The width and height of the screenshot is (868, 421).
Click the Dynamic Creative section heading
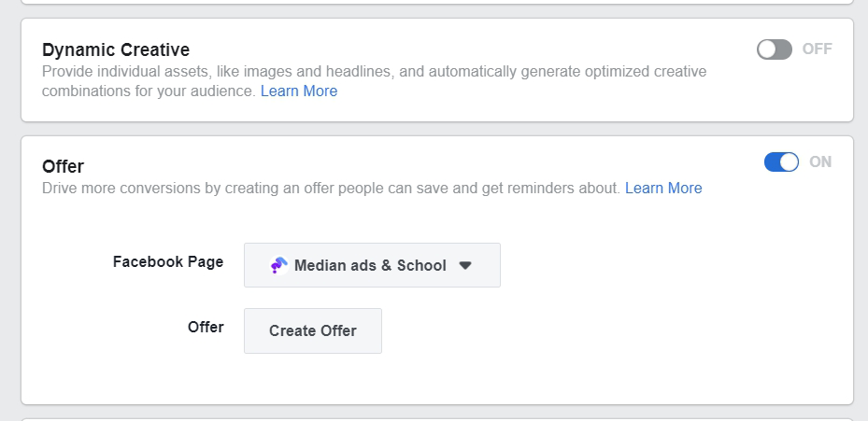tap(116, 49)
